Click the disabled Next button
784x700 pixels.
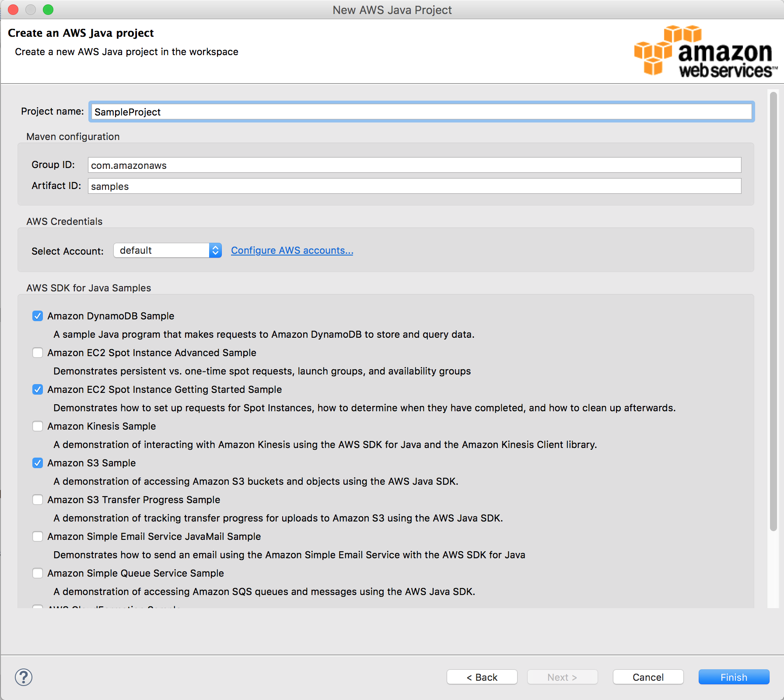pyautogui.click(x=562, y=677)
